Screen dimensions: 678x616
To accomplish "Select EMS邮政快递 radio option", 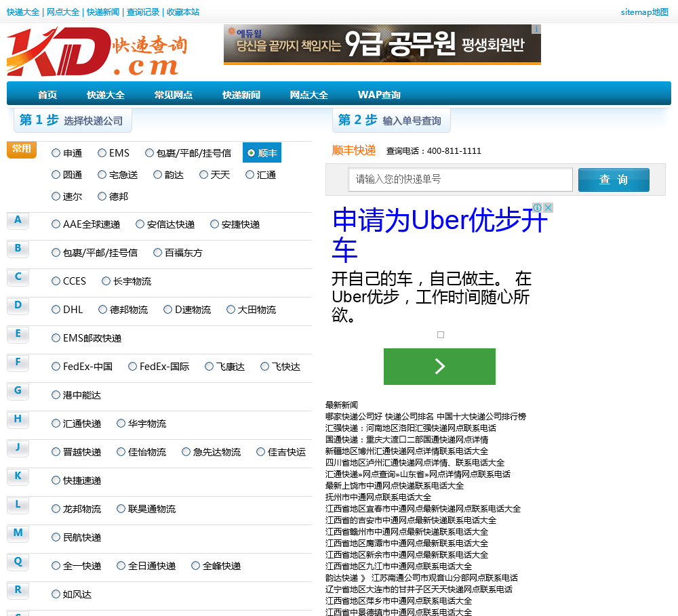I will [56, 338].
